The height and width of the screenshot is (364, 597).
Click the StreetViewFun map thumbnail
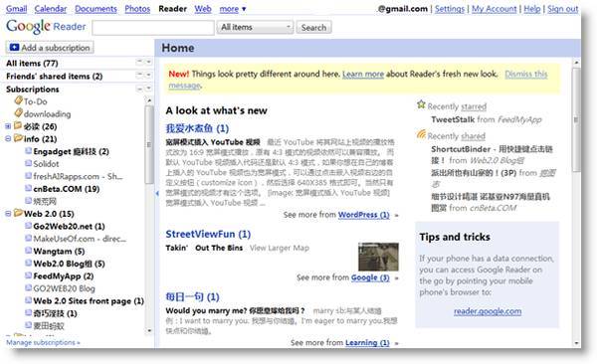tap(378, 257)
